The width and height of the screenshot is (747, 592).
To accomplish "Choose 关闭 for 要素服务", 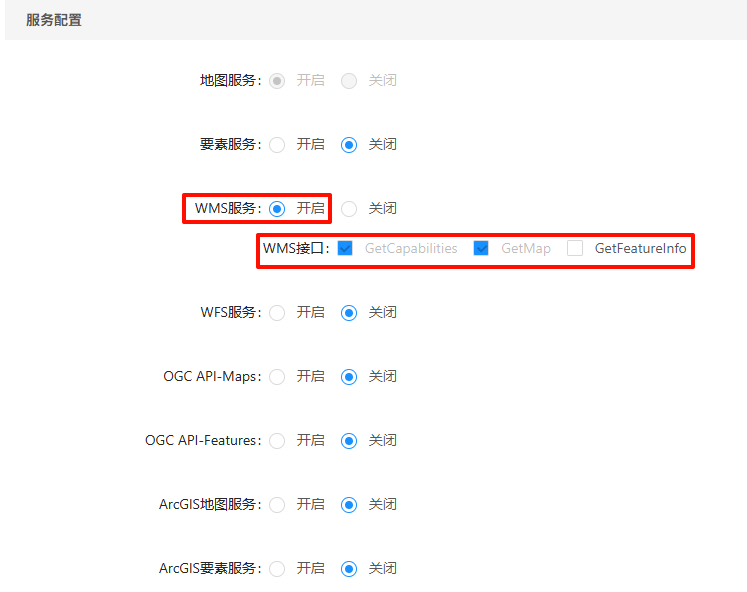I will click(x=349, y=144).
